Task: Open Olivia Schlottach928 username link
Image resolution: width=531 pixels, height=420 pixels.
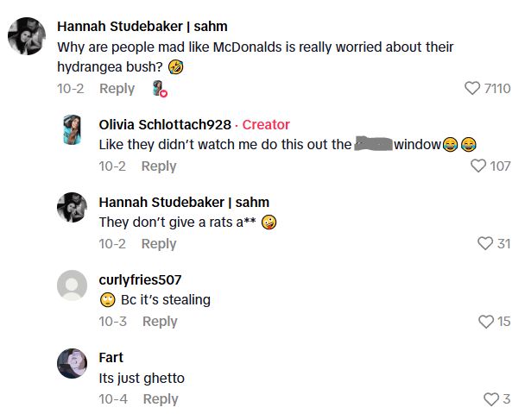Action: [x=165, y=124]
